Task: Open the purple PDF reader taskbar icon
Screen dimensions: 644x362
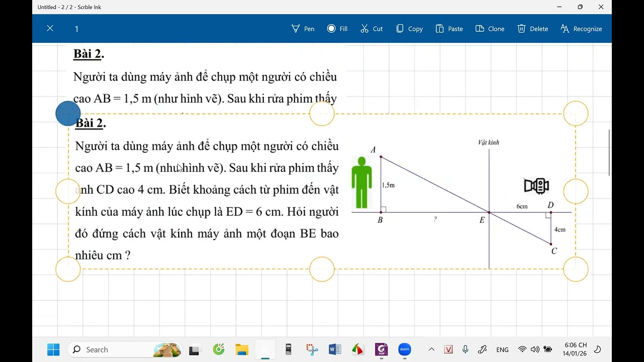Action: [x=381, y=349]
